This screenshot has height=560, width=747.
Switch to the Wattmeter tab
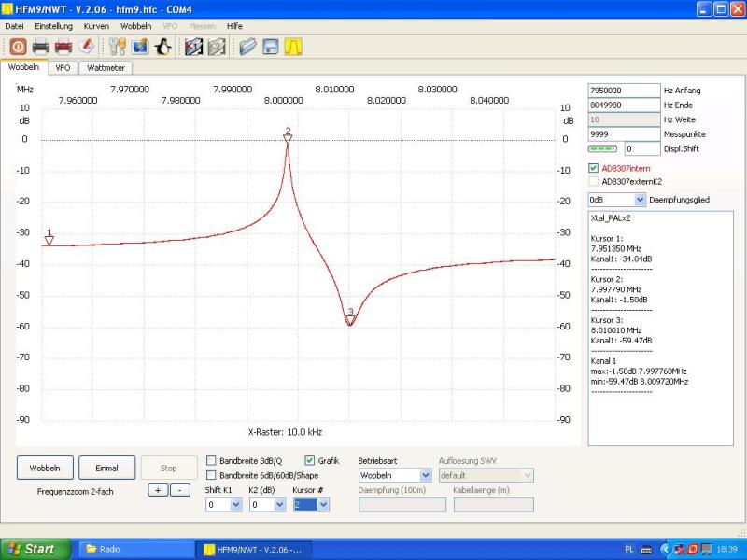pos(106,67)
